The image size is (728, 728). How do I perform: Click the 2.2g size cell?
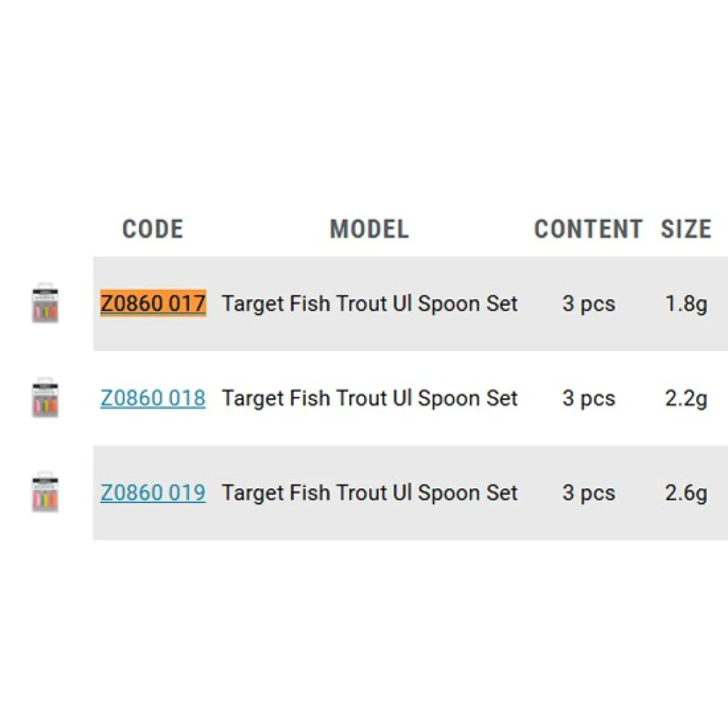tap(687, 399)
